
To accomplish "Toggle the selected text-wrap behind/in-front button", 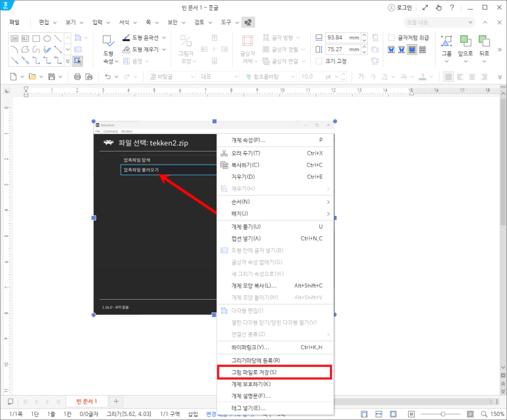I will pos(412,49).
